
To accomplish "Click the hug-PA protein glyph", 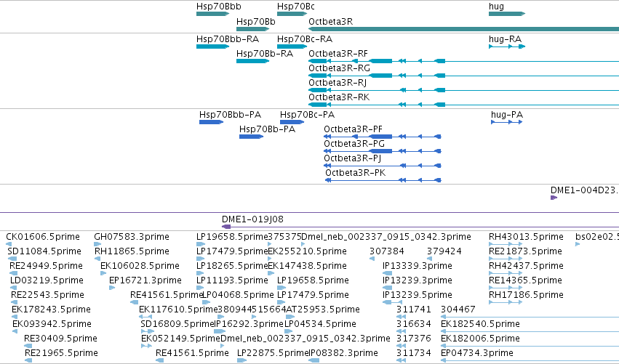I will click(x=507, y=122).
